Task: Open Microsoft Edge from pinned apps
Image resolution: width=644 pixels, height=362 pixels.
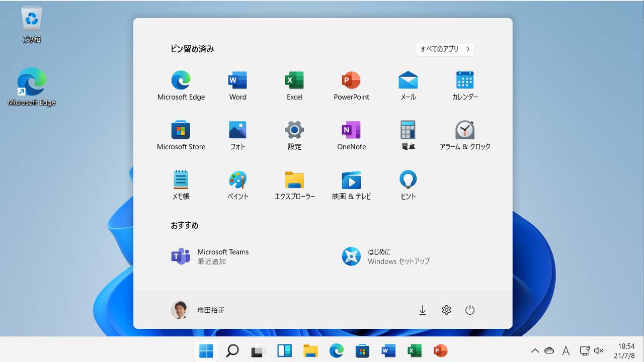Action: pos(181,85)
